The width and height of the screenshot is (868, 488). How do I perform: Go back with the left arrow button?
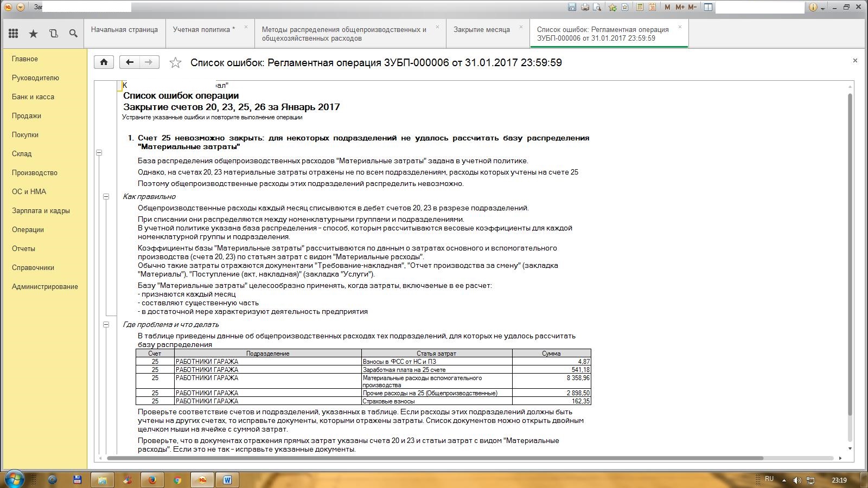(129, 62)
